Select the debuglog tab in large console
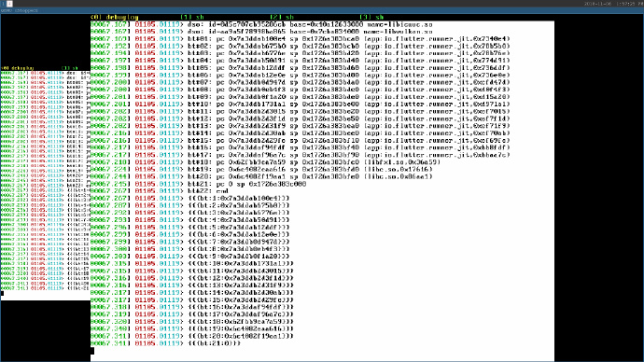The image size is (644, 362). (114, 17)
